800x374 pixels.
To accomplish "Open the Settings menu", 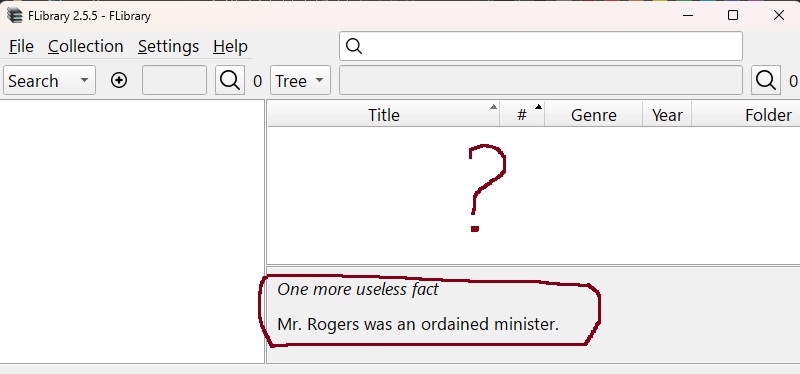I will click(x=168, y=46).
